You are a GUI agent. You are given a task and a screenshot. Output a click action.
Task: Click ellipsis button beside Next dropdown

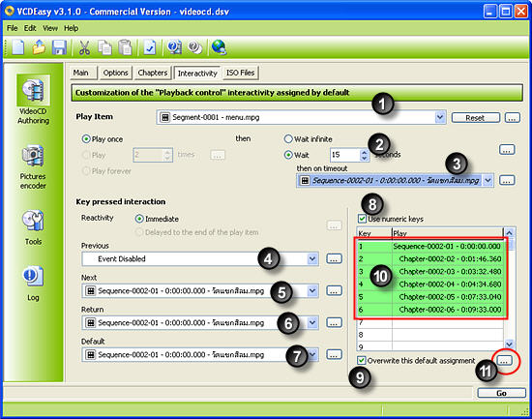[335, 290]
